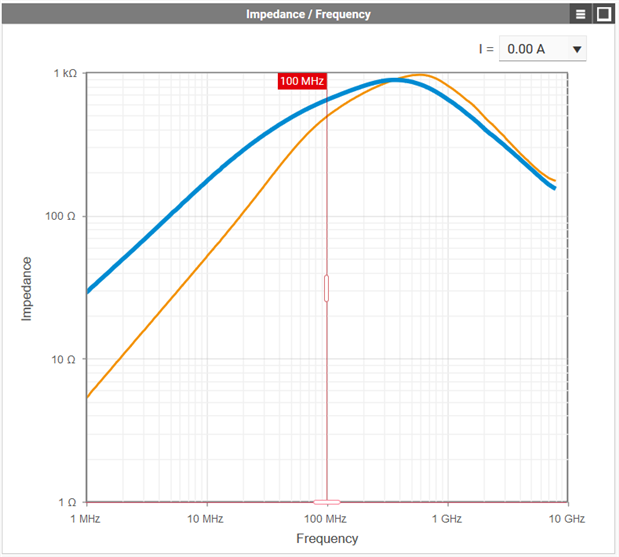Click the 10 Ω y-axis label
619x557 pixels.
point(63,360)
